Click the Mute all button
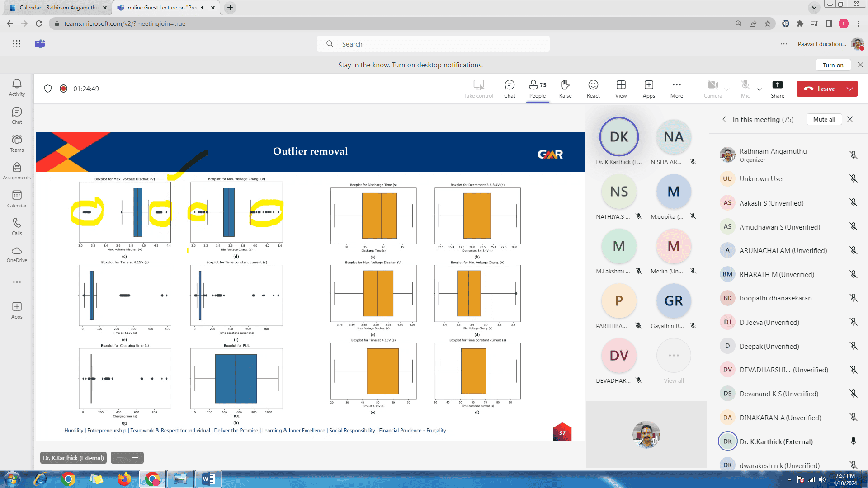The image size is (868, 488). click(824, 119)
